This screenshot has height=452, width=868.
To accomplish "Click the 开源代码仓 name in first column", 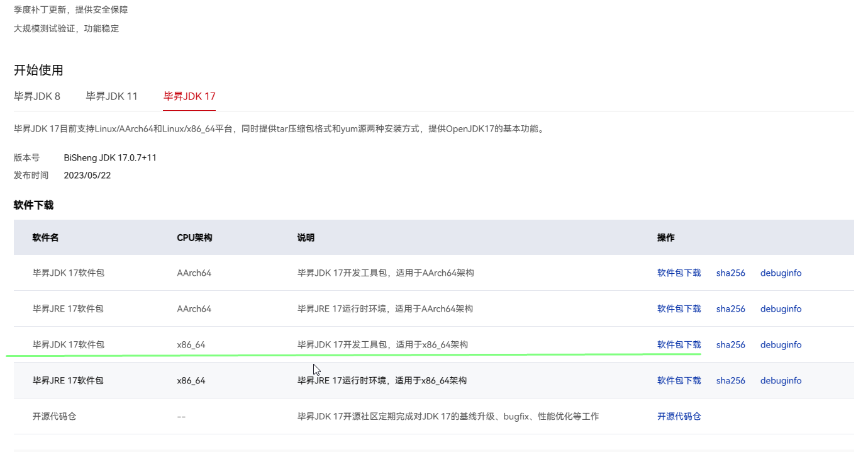I will [55, 417].
